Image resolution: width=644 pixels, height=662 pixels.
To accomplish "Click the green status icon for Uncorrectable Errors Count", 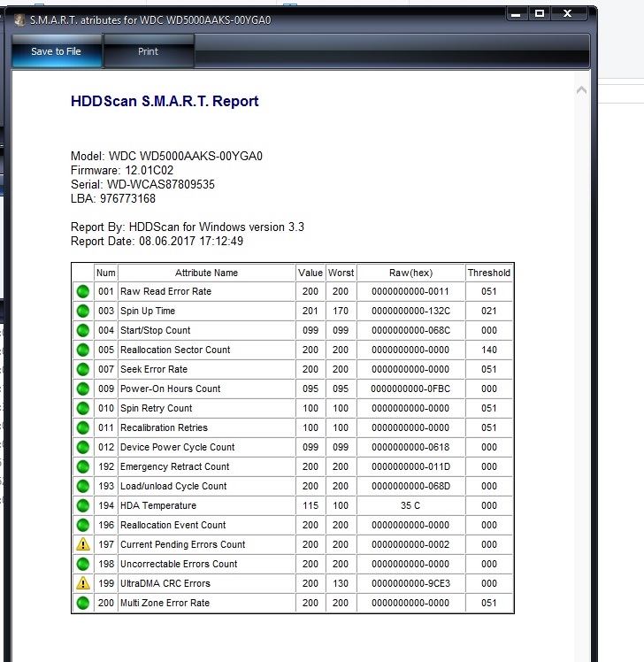I will (x=83, y=564).
